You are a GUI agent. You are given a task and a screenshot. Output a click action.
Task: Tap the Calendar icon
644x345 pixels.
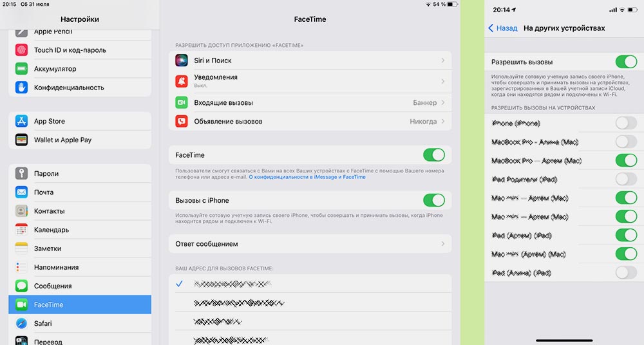click(x=21, y=230)
